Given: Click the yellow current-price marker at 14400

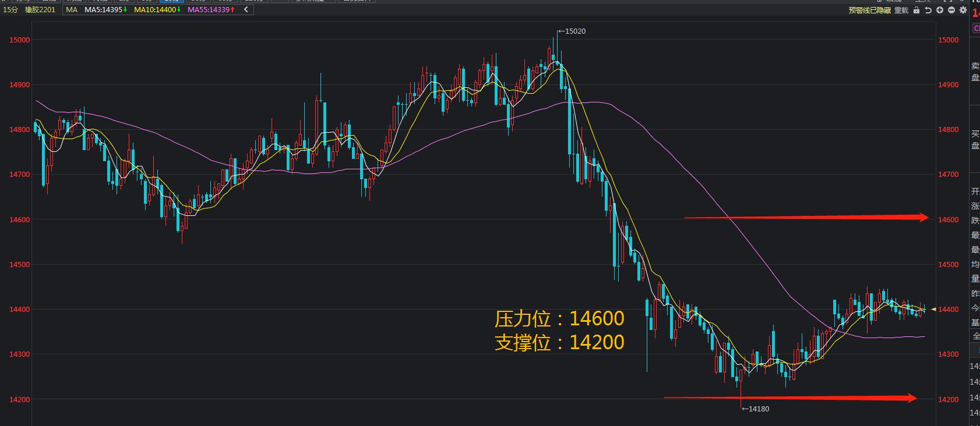Looking at the screenshot, I should point(933,309).
